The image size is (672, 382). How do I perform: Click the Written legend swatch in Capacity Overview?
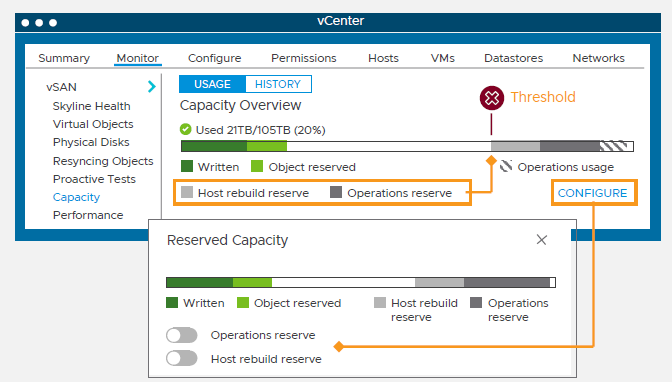point(187,166)
